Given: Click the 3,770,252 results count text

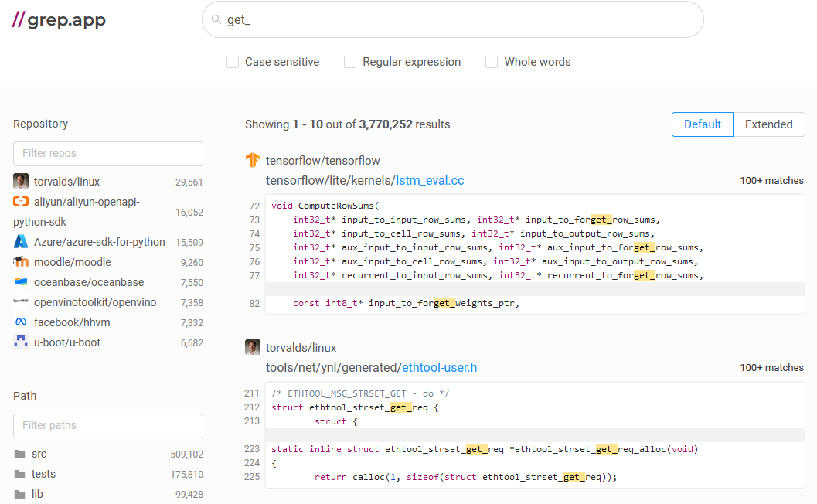Looking at the screenshot, I should tap(386, 124).
